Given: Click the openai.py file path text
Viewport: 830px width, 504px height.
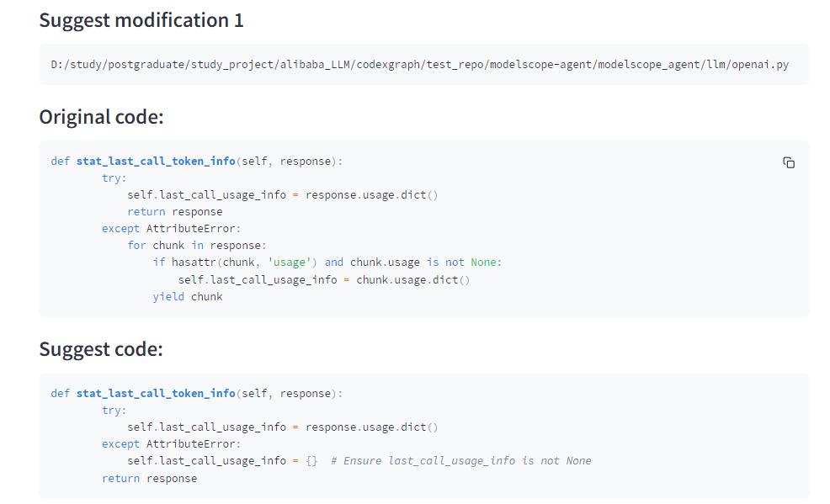Looking at the screenshot, I should point(419,65).
